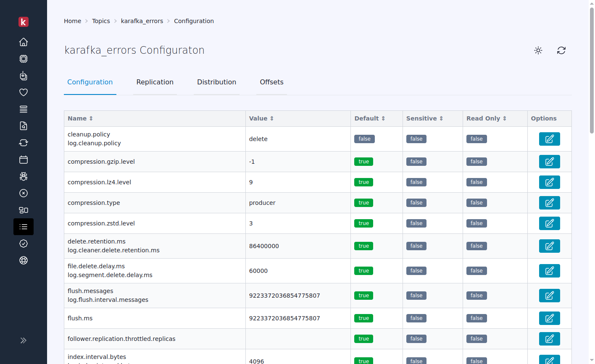
Task: Click the Cluster stack icon in the sidebar
Action: click(x=24, y=109)
